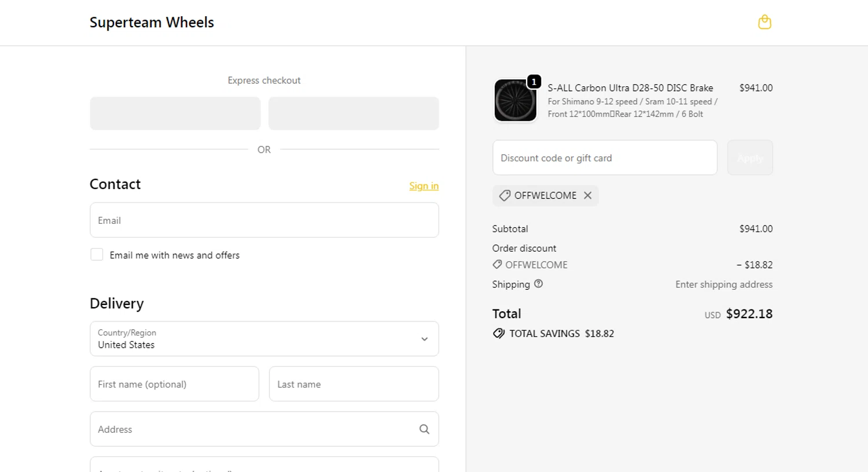Image resolution: width=868 pixels, height=472 pixels.
Task: Open the Country/Region dropdown
Action: [x=264, y=339]
